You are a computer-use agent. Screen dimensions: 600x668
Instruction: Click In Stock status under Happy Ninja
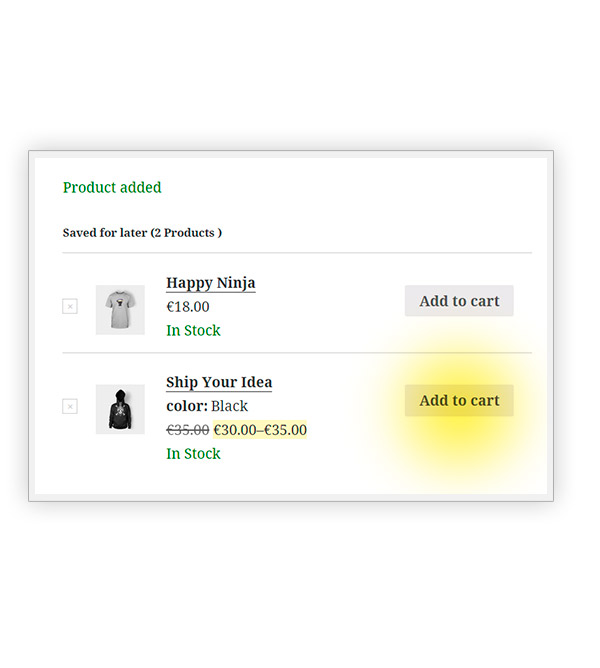pos(193,330)
